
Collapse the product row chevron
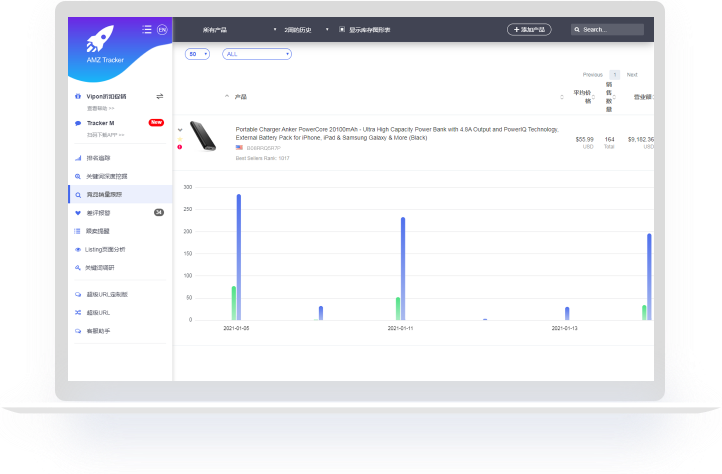[180, 129]
